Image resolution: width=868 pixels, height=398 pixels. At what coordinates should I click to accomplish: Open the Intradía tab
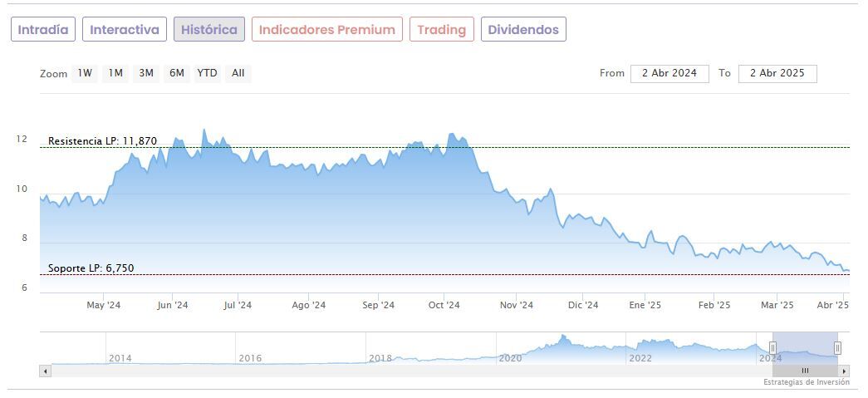[x=43, y=30]
